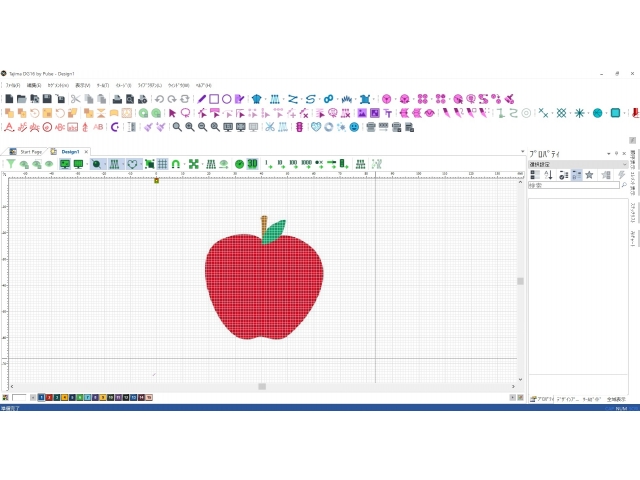The width and height of the screenshot is (640, 480).
Task: Step forward 100 stitches button
Action: click(294, 164)
